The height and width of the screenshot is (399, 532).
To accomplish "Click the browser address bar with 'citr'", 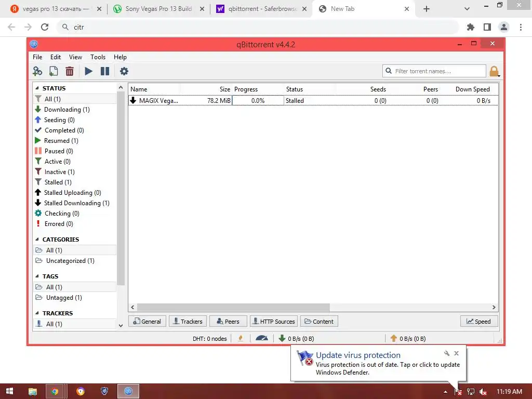I will pyautogui.click(x=258, y=27).
